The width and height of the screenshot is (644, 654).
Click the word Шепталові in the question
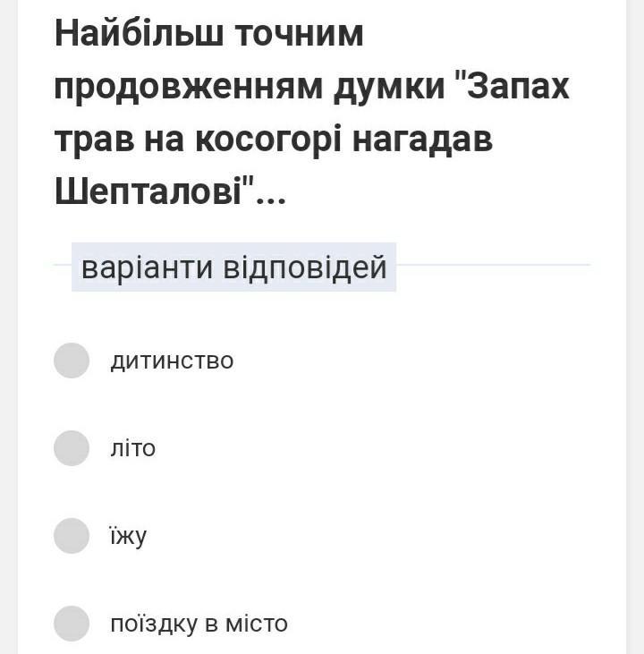[x=154, y=191]
